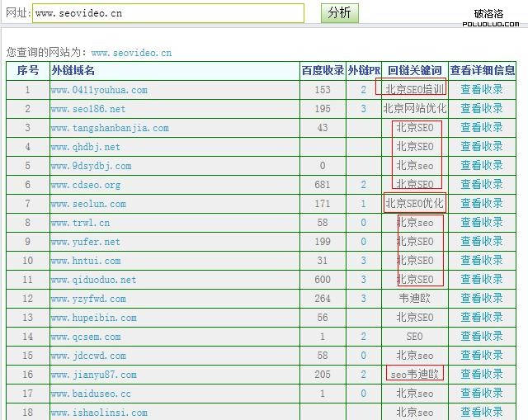Open the www.0411youhua.com domain link
This screenshot has width=528, height=420.
[x=99, y=90]
